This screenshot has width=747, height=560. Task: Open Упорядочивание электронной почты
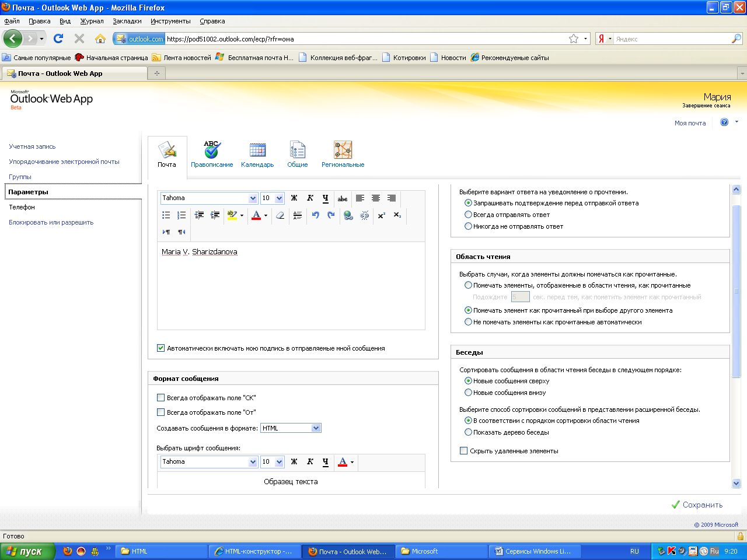coord(64,162)
